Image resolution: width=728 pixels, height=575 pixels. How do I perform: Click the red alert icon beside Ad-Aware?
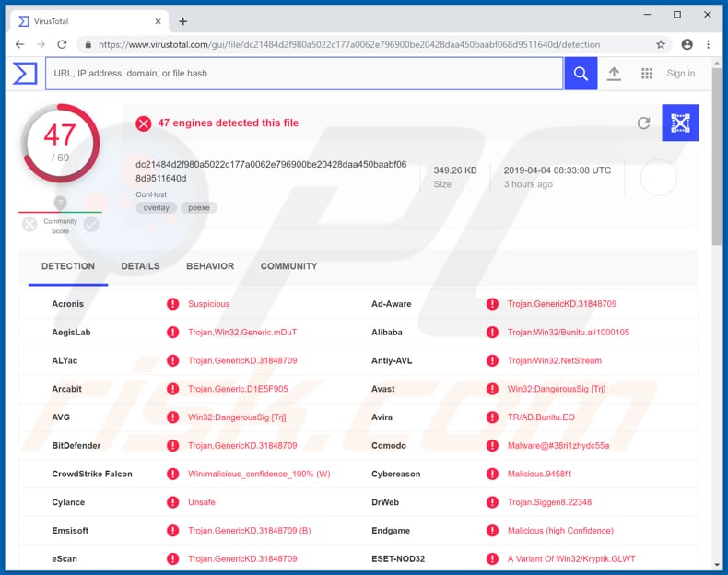492,304
